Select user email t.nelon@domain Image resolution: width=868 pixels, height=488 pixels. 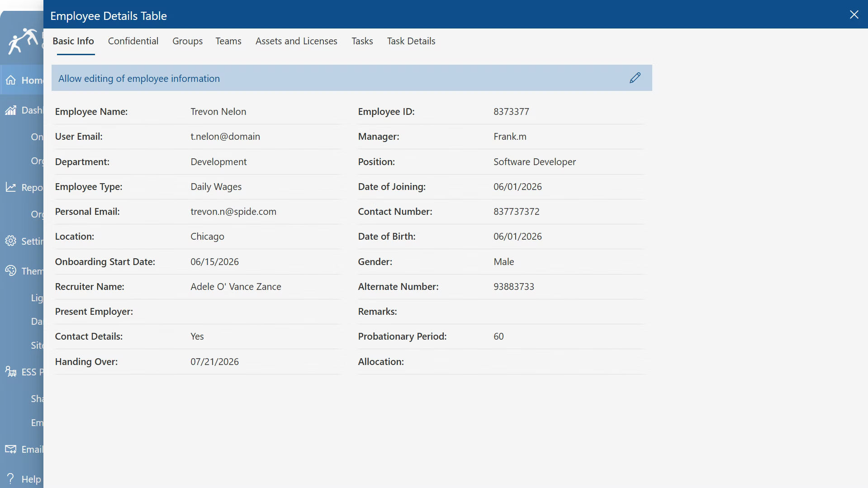point(225,137)
